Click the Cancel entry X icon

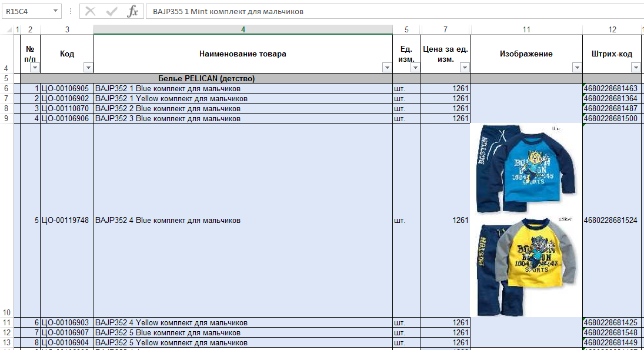[90, 11]
